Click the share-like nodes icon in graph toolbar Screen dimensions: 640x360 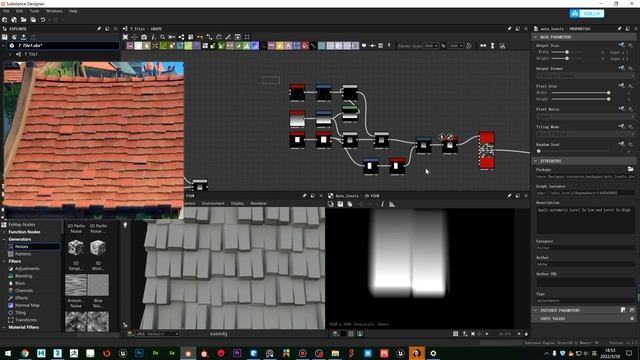(x=181, y=37)
